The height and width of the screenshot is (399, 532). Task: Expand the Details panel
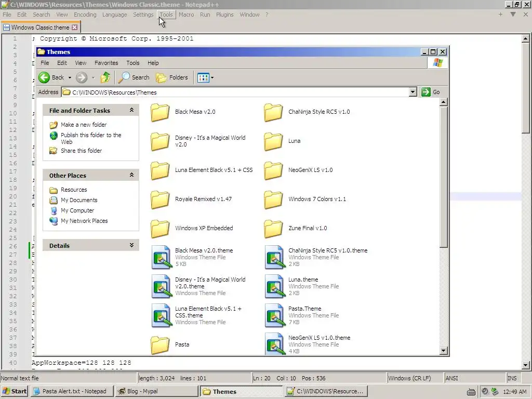131,245
